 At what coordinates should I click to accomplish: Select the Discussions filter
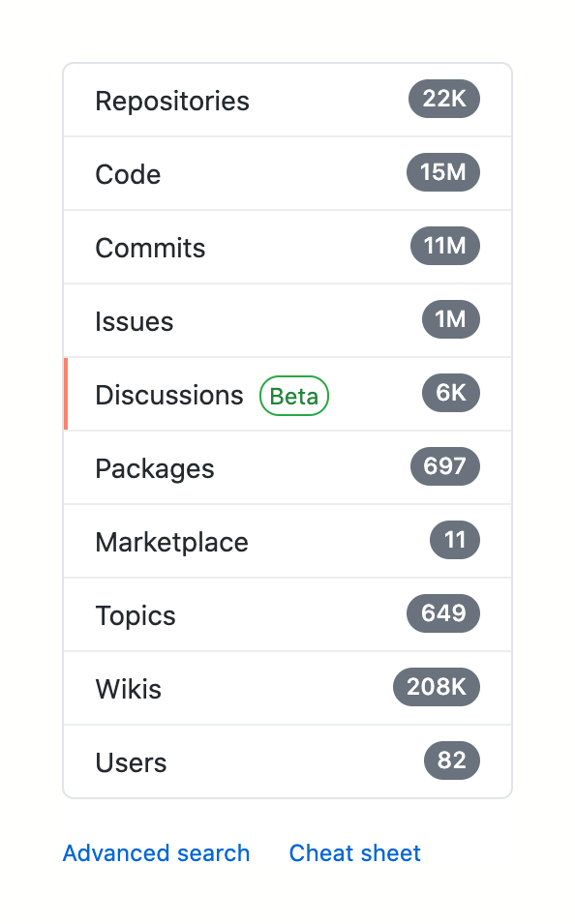tap(168, 394)
